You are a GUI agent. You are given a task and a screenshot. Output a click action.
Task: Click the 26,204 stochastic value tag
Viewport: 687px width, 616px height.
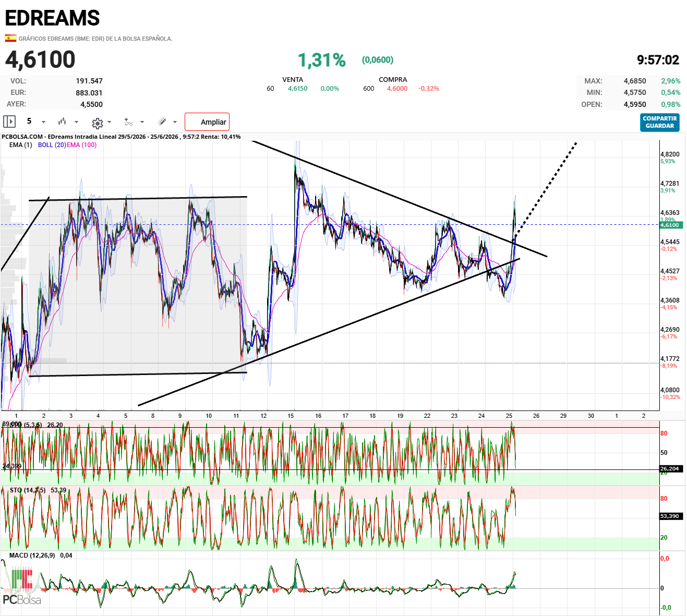(x=670, y=468)
